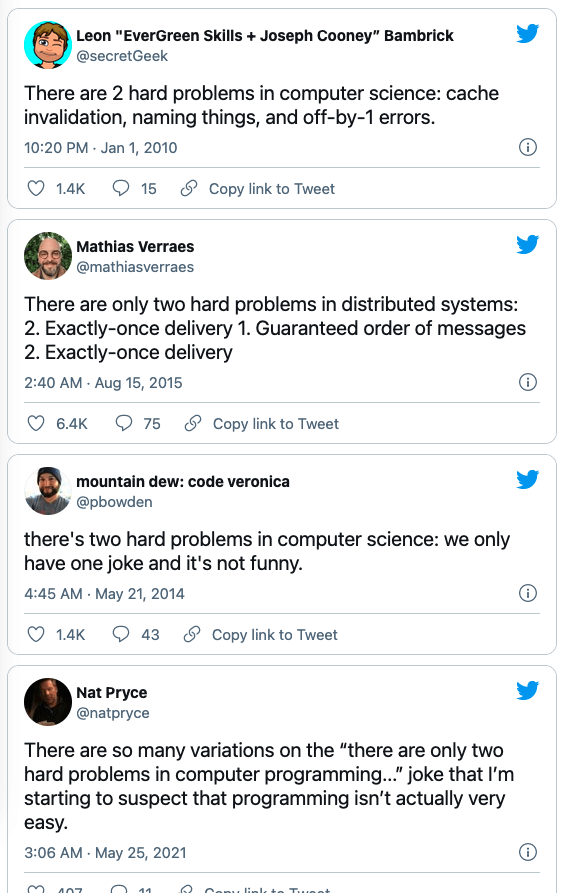The width and height of the screenshot is (561, 893).
Task: Open replies on the pbowden tweet
Action: (x=121, y=634)
